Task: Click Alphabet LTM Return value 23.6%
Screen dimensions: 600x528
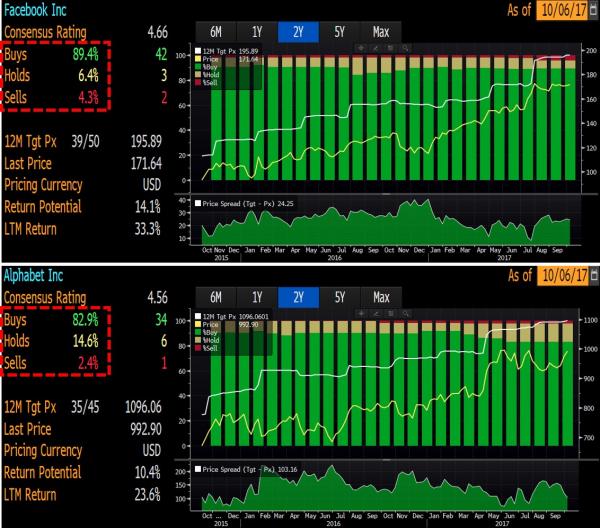Action: pyautogui.click(x=147, y=494)
